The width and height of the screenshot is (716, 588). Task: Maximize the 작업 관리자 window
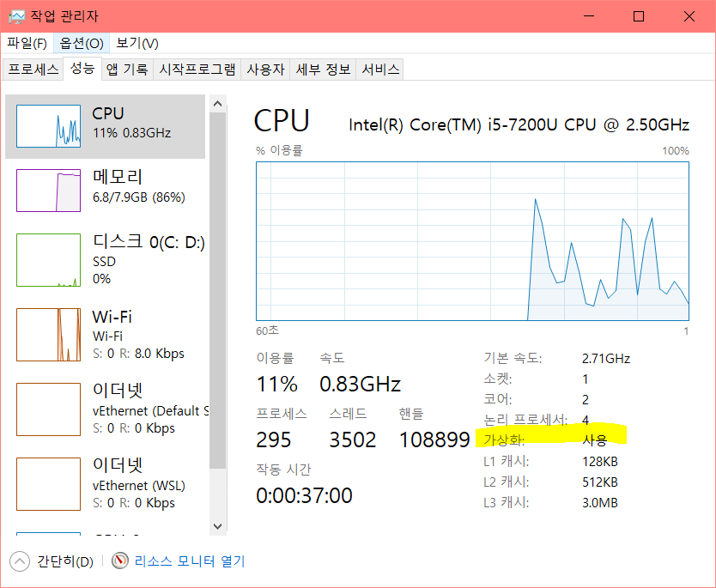tap(639, 16)
